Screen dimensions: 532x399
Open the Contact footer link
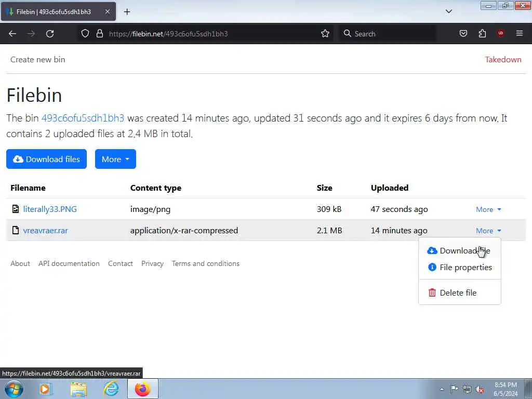(121, 263)
